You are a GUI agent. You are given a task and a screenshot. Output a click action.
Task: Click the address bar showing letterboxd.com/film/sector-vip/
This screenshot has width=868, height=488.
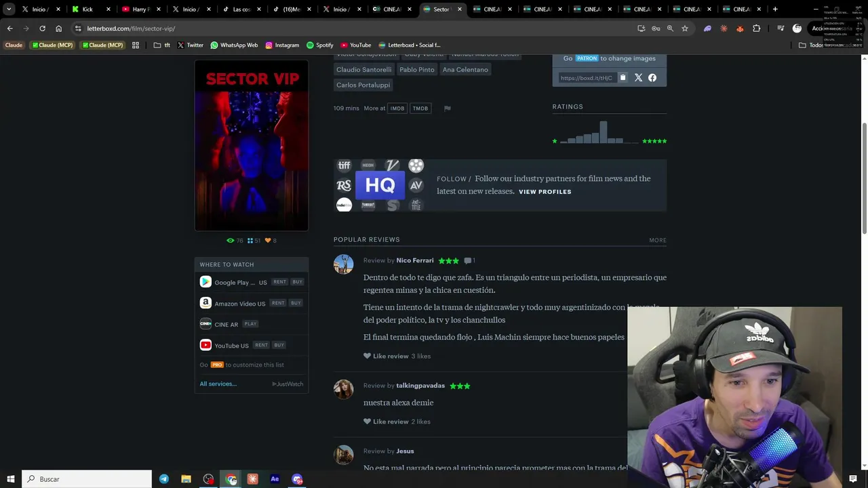[353, 28]
